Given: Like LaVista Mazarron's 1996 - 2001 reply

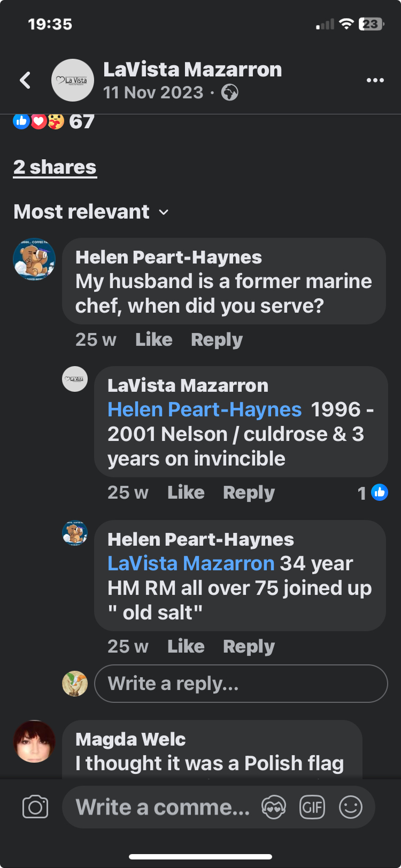Looking at the screenshot, I should coord(186,492).
